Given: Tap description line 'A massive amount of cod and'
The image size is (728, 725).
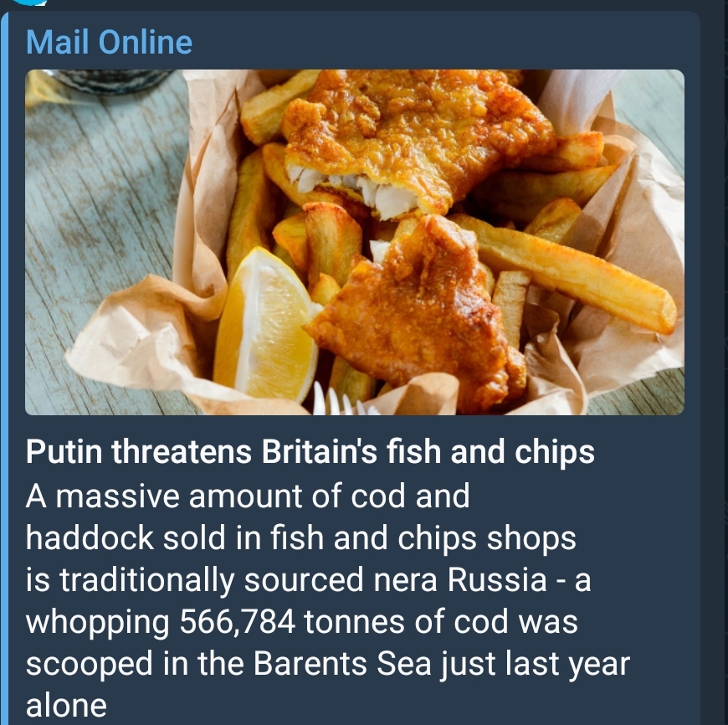Looking at the screenshot, I should click(248, 496).
